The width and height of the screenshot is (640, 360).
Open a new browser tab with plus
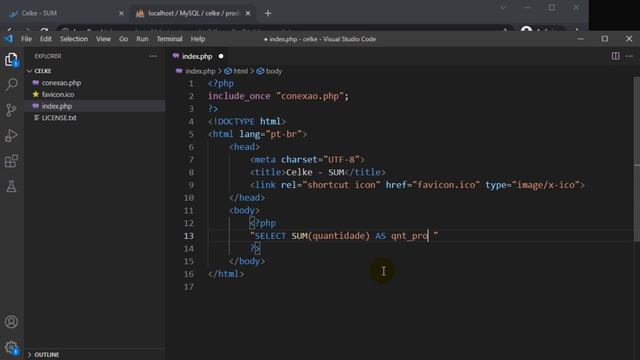tap(268, 13)
